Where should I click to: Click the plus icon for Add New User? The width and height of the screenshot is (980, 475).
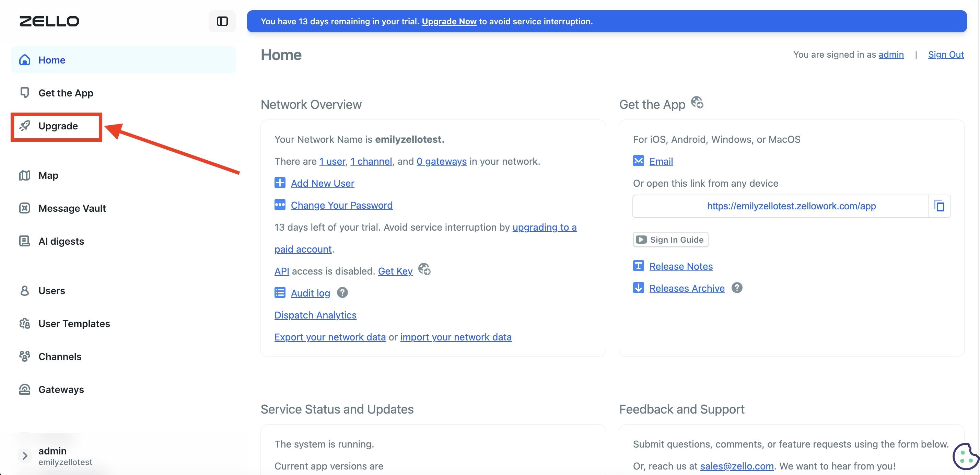click(x=280, y=183)
